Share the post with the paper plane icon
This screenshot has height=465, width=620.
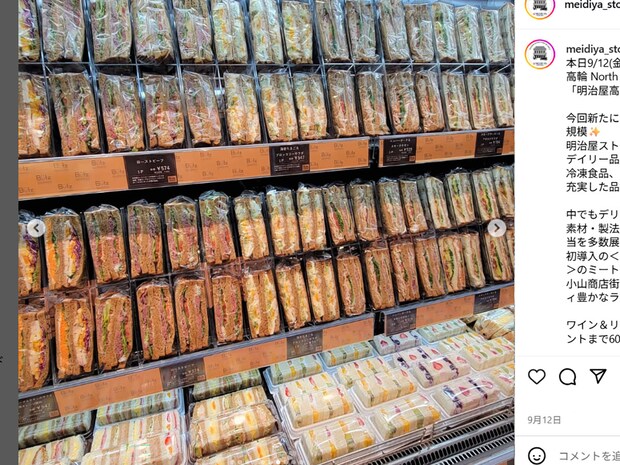point(598,376)
